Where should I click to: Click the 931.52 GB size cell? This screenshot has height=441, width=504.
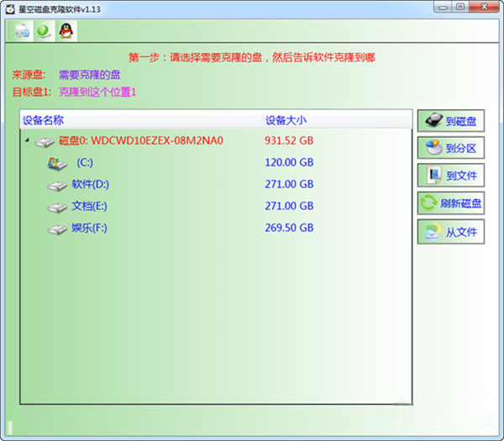point(289,140)
